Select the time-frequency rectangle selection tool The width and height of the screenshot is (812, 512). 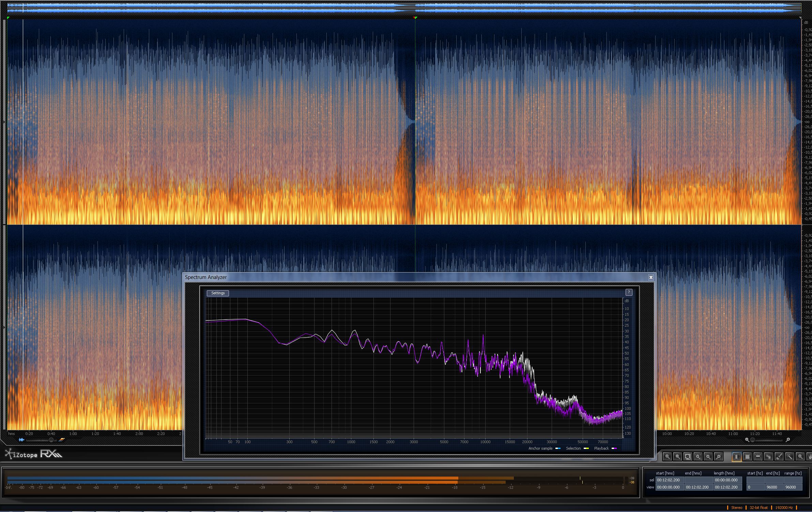pyautogui.click(x=747, y=457)
